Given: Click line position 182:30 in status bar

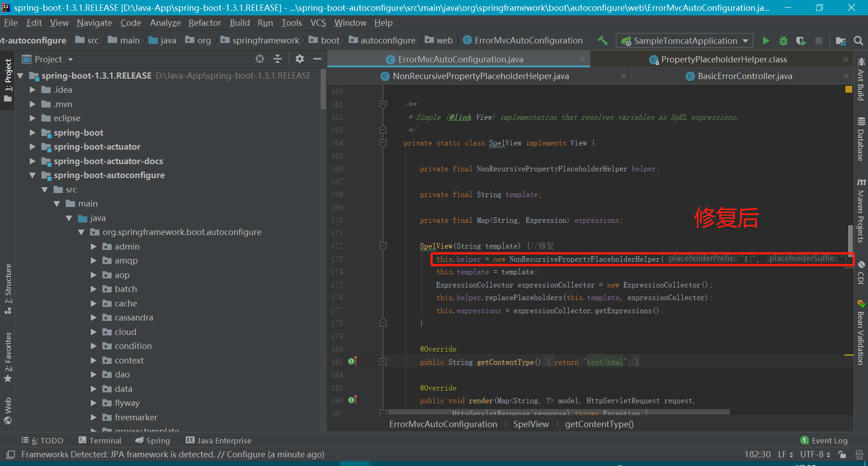Looking at the screenshot, I should [x=757, y=454].
